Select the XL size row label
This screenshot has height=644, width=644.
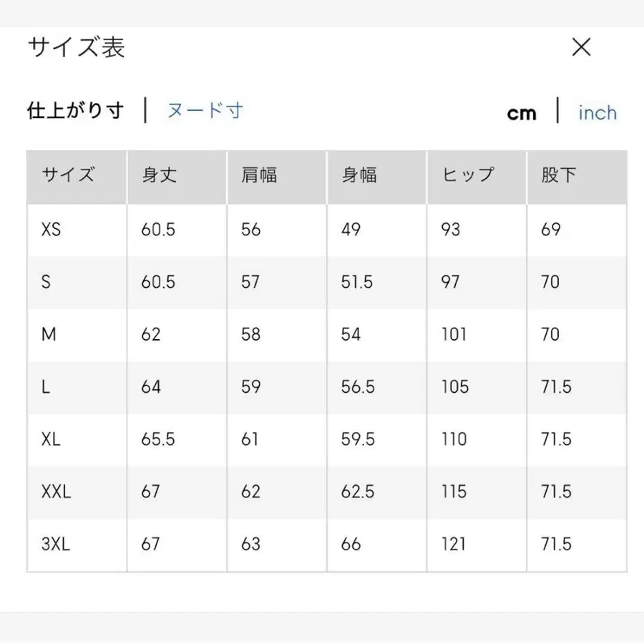coord(50,439)
